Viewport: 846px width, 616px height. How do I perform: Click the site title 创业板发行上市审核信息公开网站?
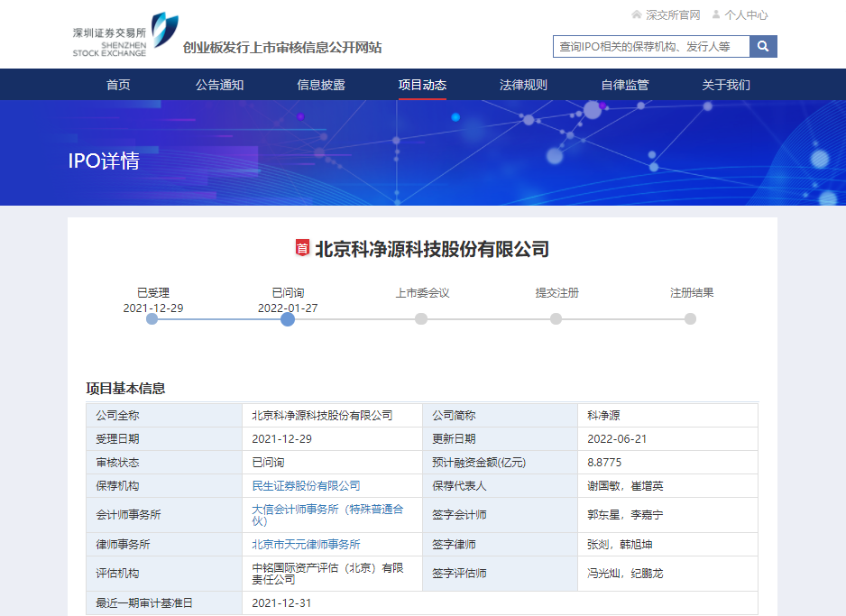(x=282, y=48)
